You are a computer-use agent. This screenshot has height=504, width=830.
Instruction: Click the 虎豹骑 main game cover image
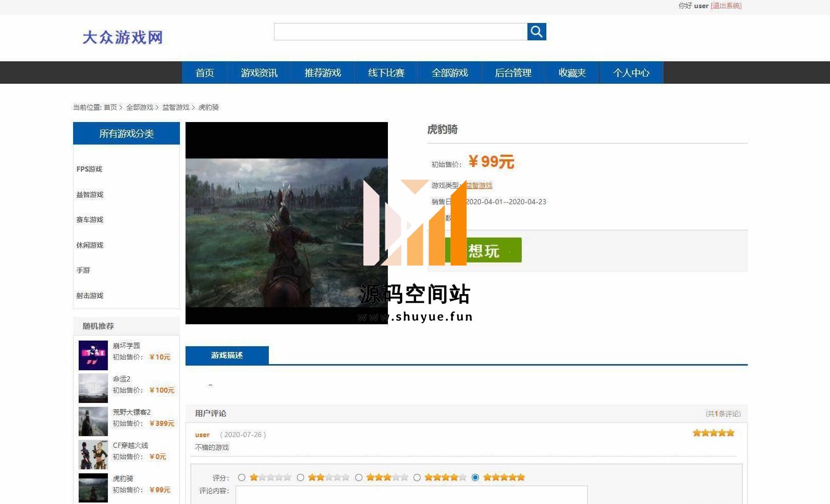[287, 223]
